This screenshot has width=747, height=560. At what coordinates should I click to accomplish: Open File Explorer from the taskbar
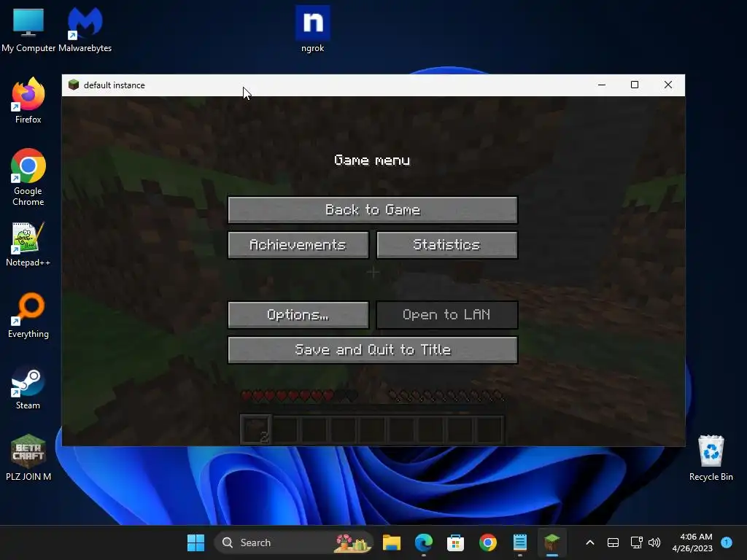tap(391, 542)
